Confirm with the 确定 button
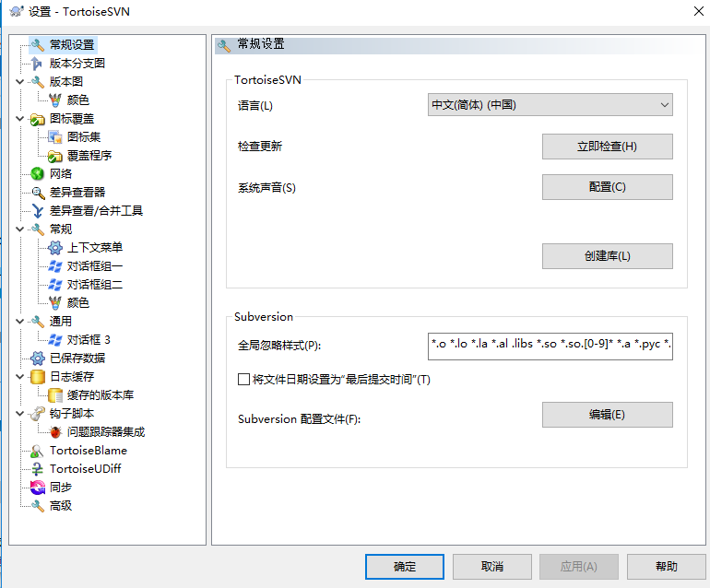Image resolution: width=710 pixels, height=588 pixels. [x=405, y=567]
